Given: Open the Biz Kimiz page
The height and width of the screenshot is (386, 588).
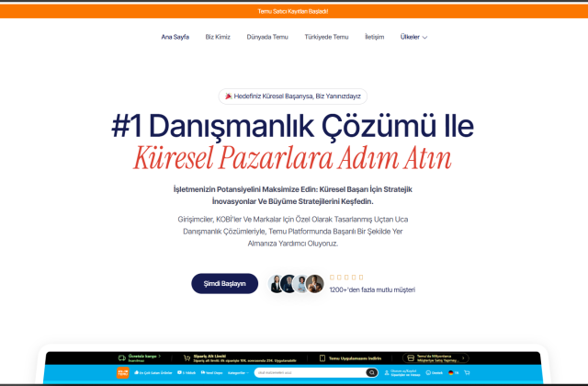Looking at the screenshot, I should (x=218, y=37).
